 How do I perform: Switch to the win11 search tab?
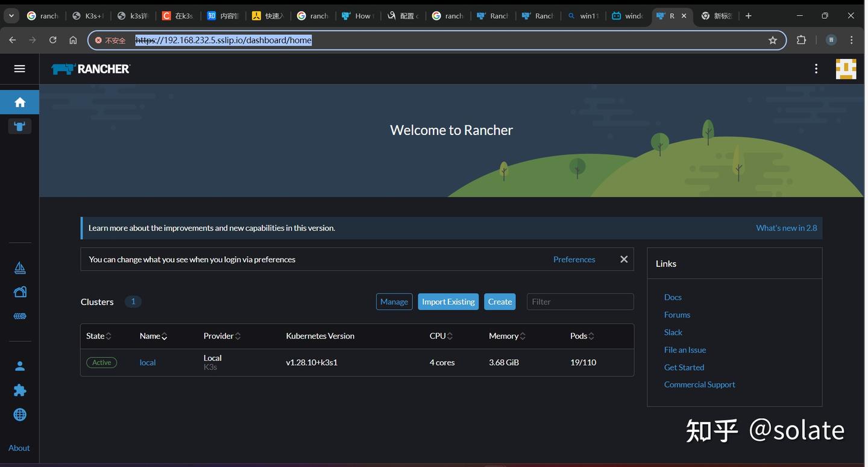coord(583,16)
